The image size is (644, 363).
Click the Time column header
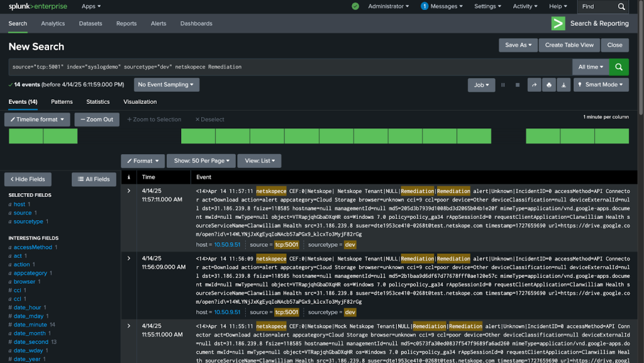[x=148, y=177]
